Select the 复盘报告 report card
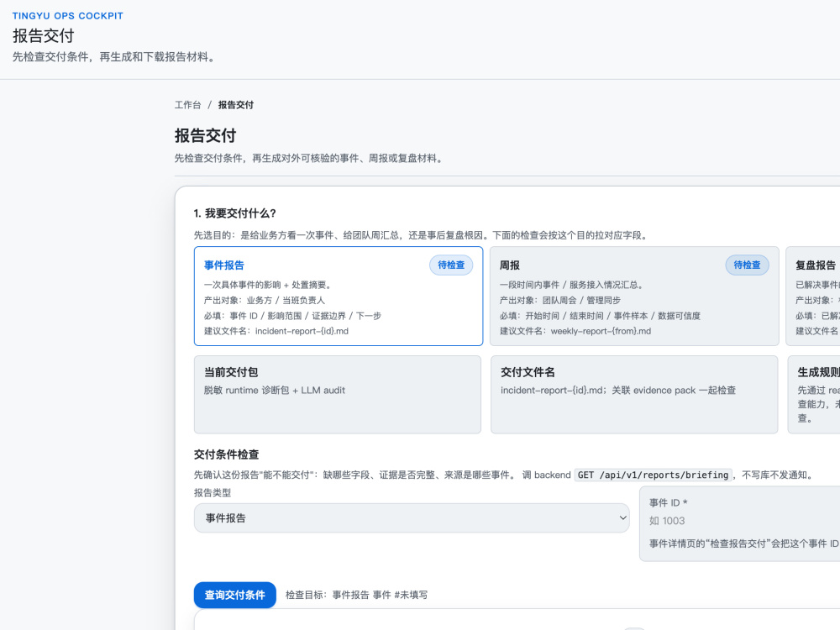Image resolution: width=840 pixels, height=630 pixels. click(813, 297)
